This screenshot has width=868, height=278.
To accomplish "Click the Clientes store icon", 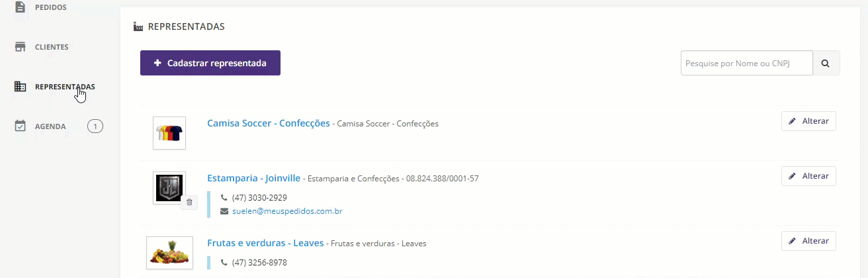I will pyautogui.click(x=21, y=47).
